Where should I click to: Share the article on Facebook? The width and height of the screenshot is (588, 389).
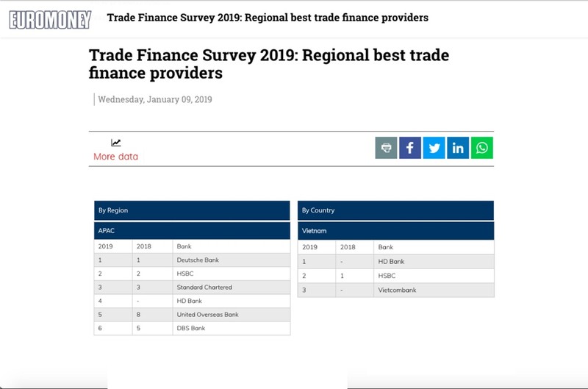point(409,148)
